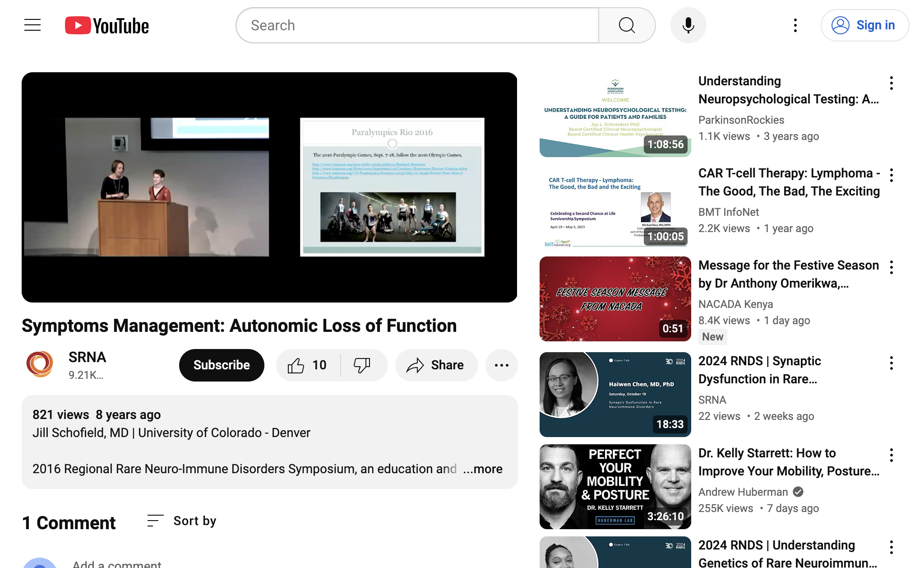The height and width of the screenshot is (568, 924).
Task: Click the '1 Comment' heading
Action: [69, 522]
